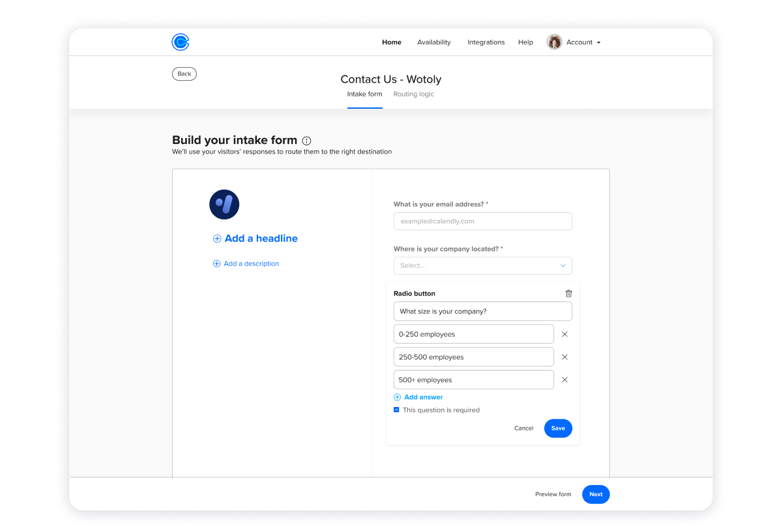Viewport: 782px width, 532px height.
Task: Click the Contact Us - Wotoly title
Action: pyautogui.click(x=391, y=79)
